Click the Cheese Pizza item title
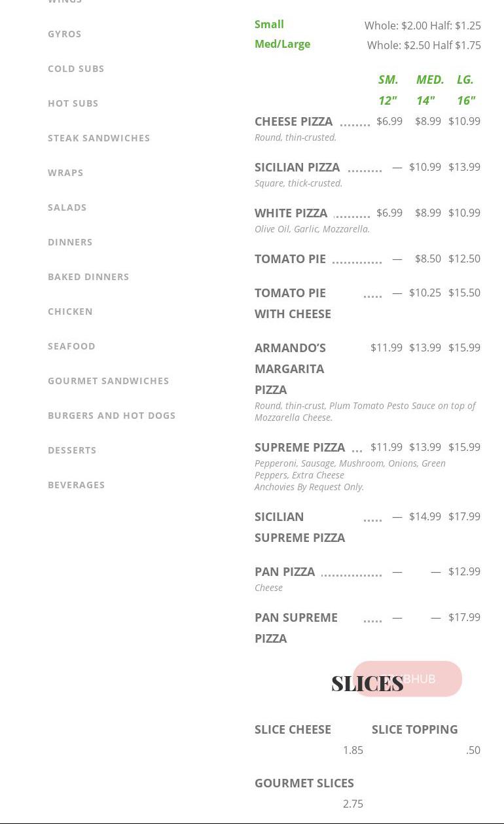Viewport: 504px width, 824px height. (293, 122)
